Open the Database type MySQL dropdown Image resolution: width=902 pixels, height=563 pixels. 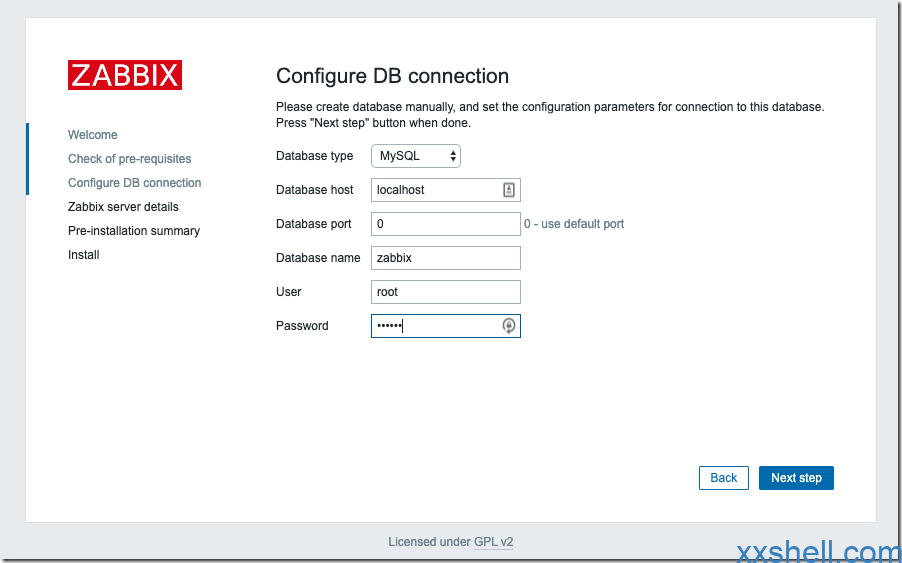pyautogui.click(x=416, y=156)
